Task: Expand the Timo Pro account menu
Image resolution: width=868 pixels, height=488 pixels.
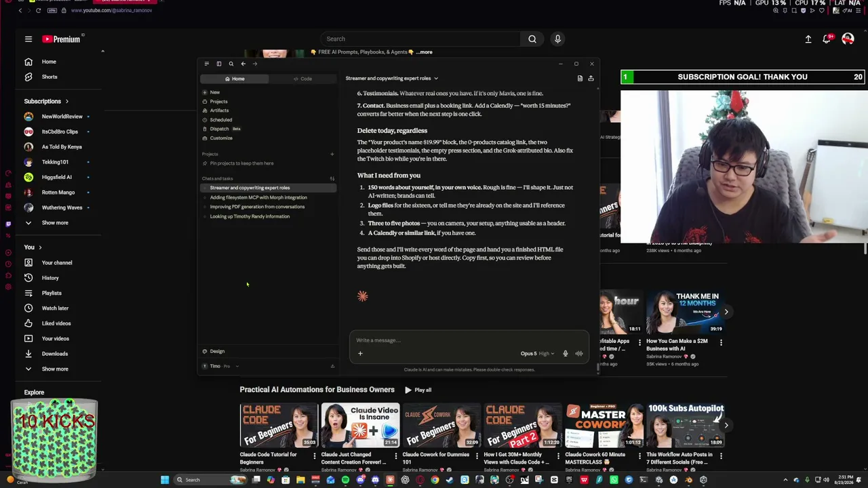Action: tap(220, 366)
